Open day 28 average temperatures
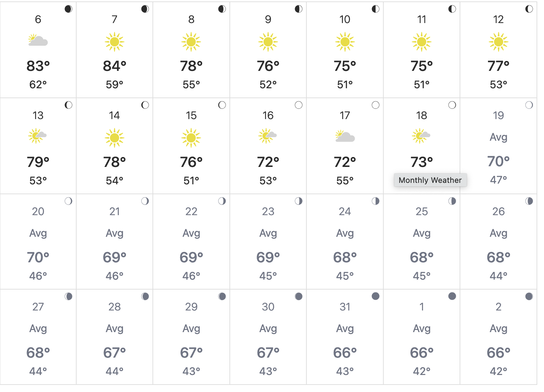Screen dimensions: 544x392 pos(115,337)
